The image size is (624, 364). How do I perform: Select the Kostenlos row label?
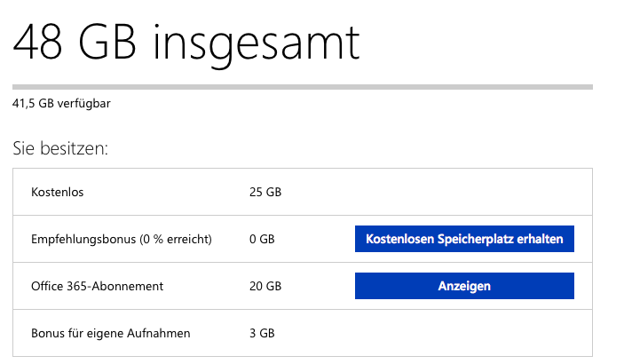coord(57,192)
